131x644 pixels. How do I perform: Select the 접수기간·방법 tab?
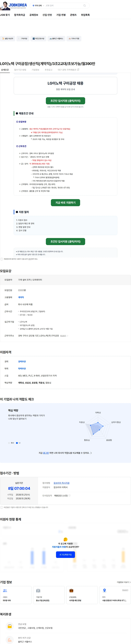point(20,70)
